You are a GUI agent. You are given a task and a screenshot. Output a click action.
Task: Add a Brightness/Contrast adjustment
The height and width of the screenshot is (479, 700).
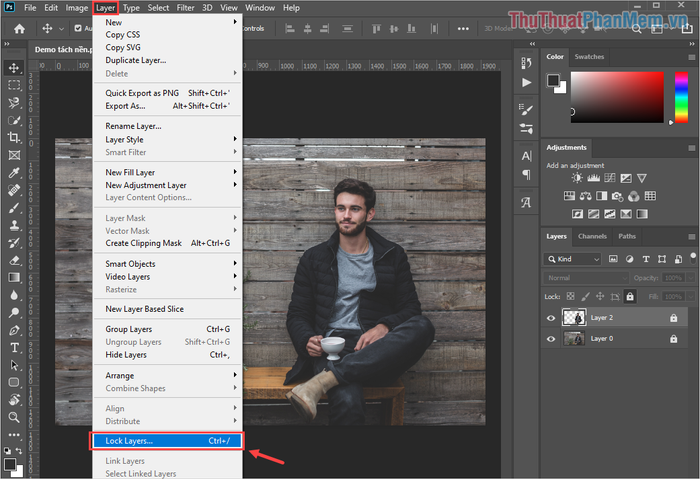(x=577, y=178)
